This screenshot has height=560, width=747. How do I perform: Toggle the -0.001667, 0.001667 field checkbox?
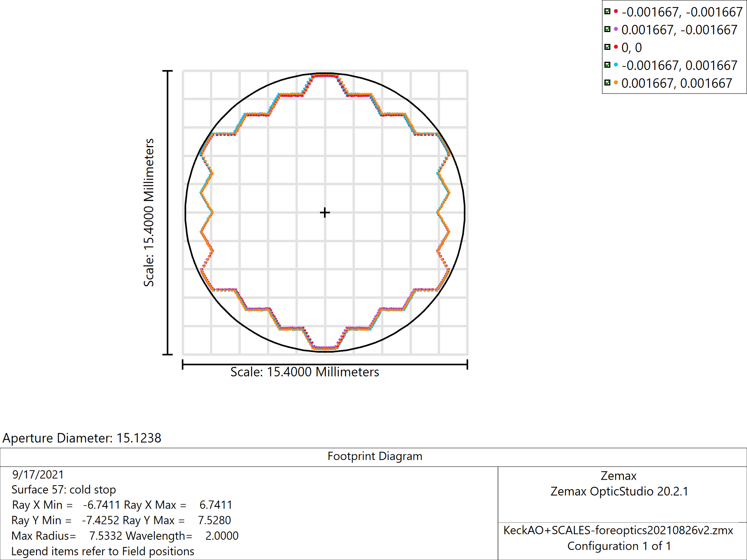pos(607,65)
